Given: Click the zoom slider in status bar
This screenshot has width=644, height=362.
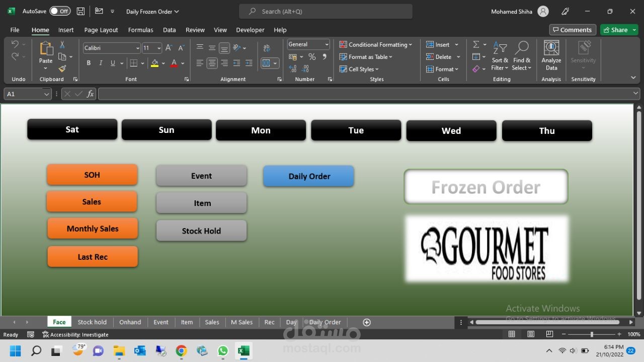Looking at the screenshot, I should tap(592, 334).
